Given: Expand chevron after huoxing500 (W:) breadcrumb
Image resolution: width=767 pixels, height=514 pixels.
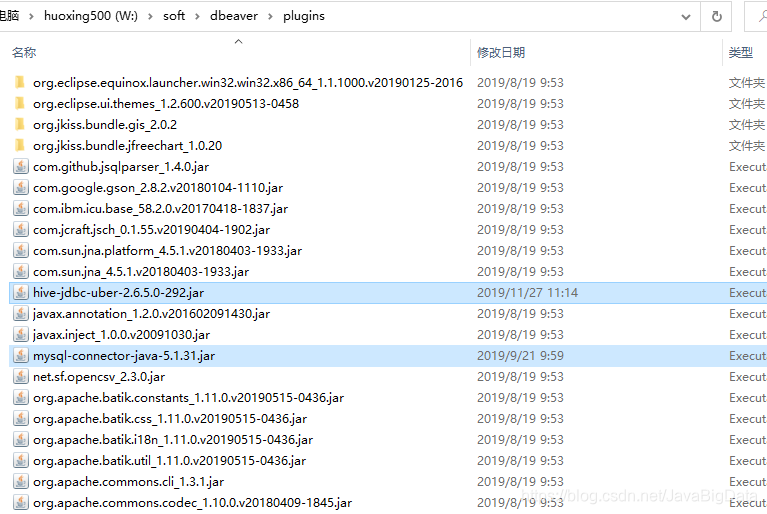Looking at the screenshot, I should [151, 17].
